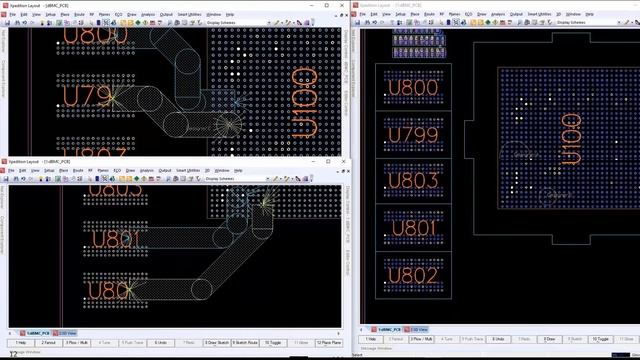Select U801 component in bottom-left window
This screenshot has width=640, height=360.
pos(116,239)
